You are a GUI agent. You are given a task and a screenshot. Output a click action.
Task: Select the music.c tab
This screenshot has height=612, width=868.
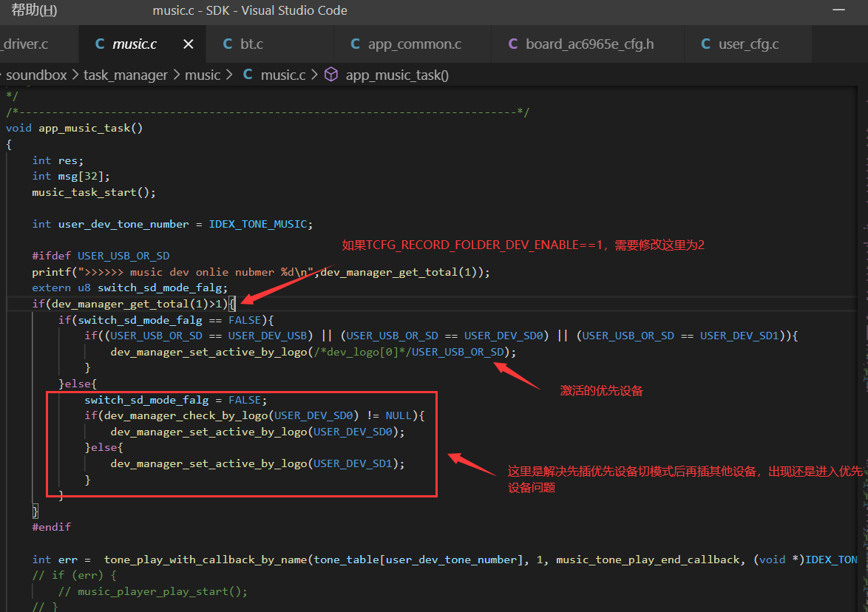pos(135,44)
